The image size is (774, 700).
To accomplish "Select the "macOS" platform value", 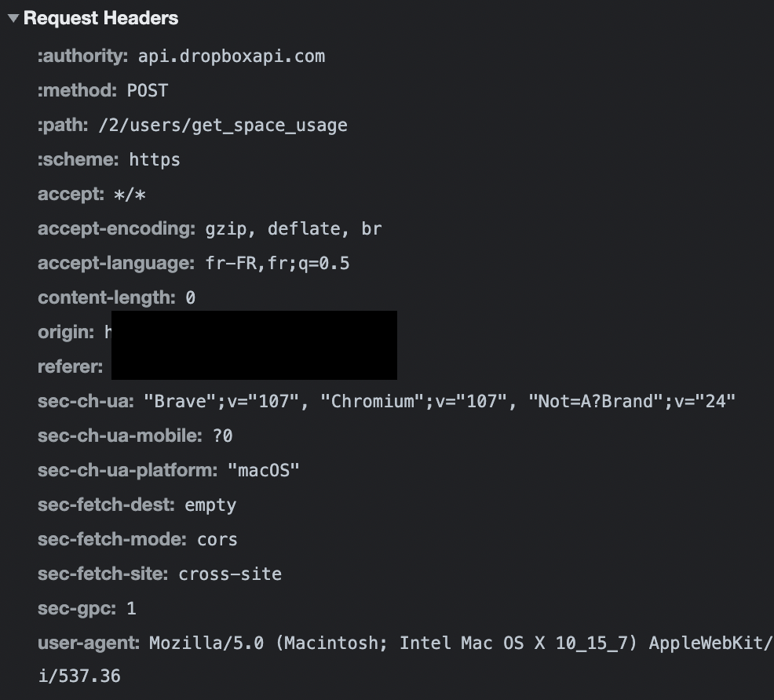I will tap(263, 471).
